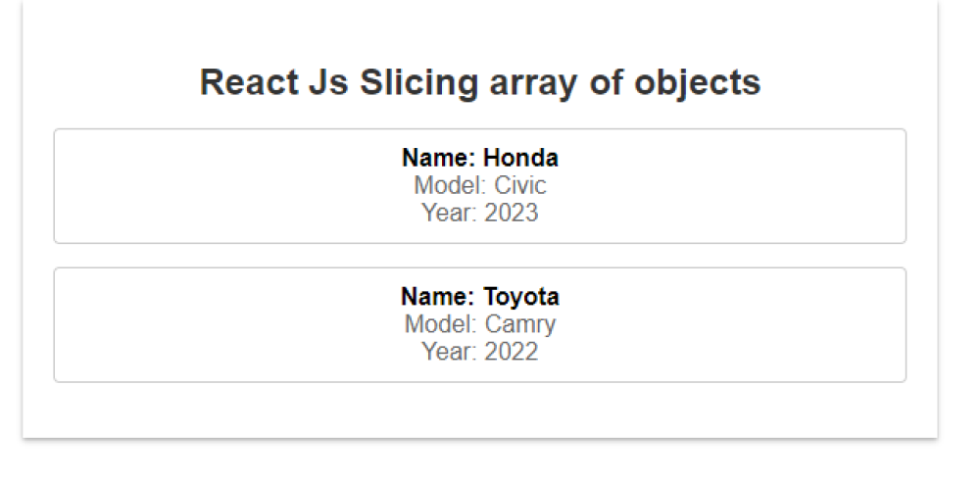Click the "Year:" label in the Toyota card
The height and width of the screenshot is (482, 980).
(449, 352)
